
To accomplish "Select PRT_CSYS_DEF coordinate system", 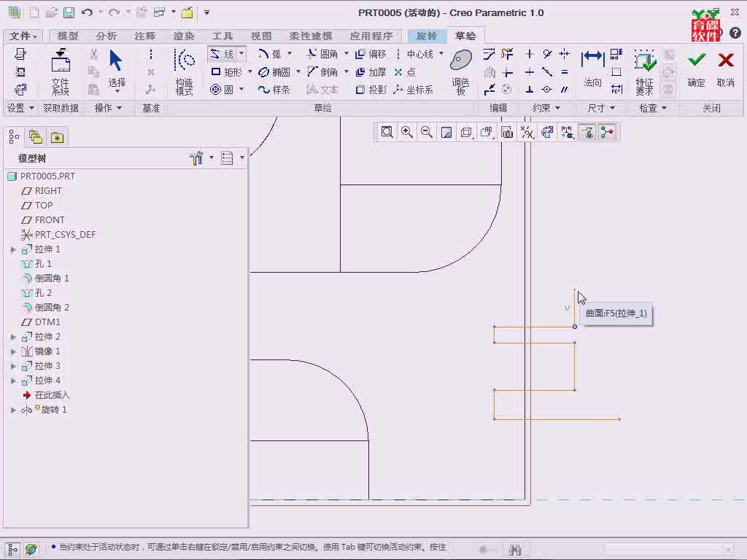I will (x=58, y=234).
